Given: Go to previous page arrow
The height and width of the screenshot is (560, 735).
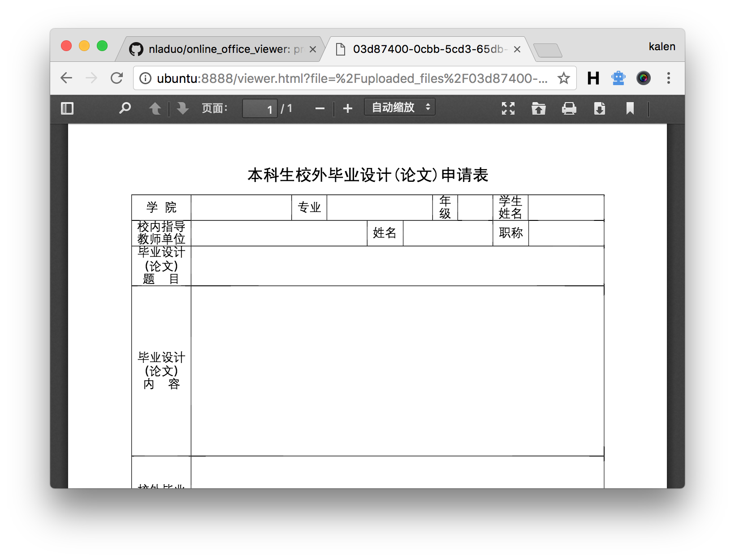Looking at the screenshot, I should click(155, 108).
